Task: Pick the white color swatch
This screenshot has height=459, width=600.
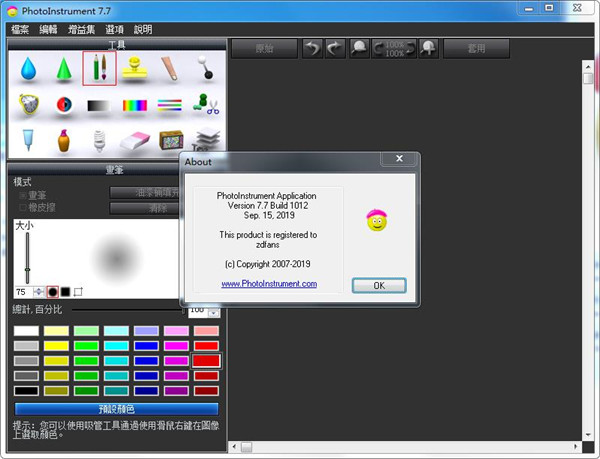Action: click(x=26, y=331)
